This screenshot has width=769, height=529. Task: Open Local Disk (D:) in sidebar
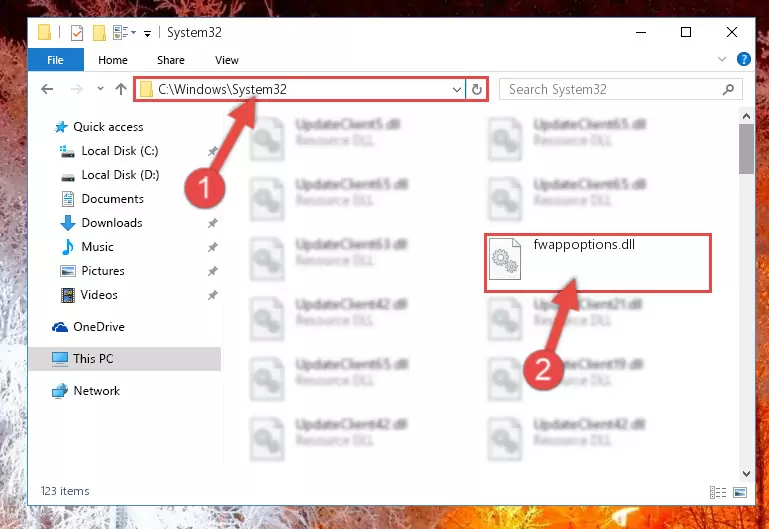tap(110, 175)
